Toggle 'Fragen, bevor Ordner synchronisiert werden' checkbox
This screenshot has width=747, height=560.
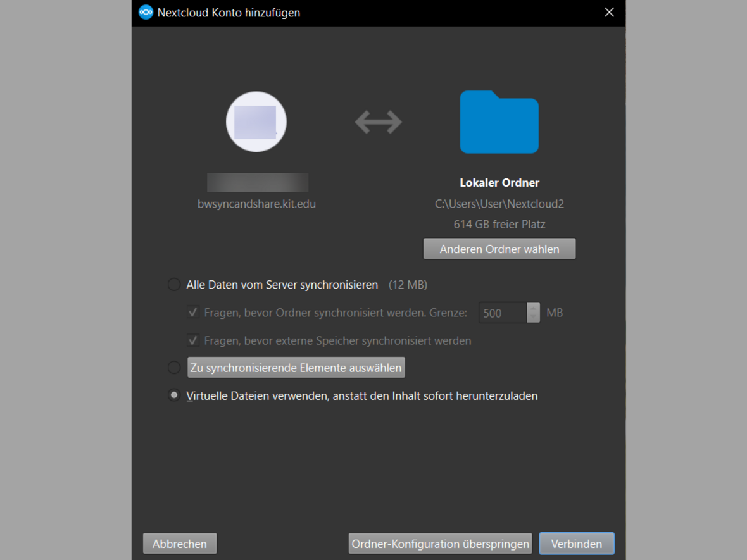(x=193, y=313)
